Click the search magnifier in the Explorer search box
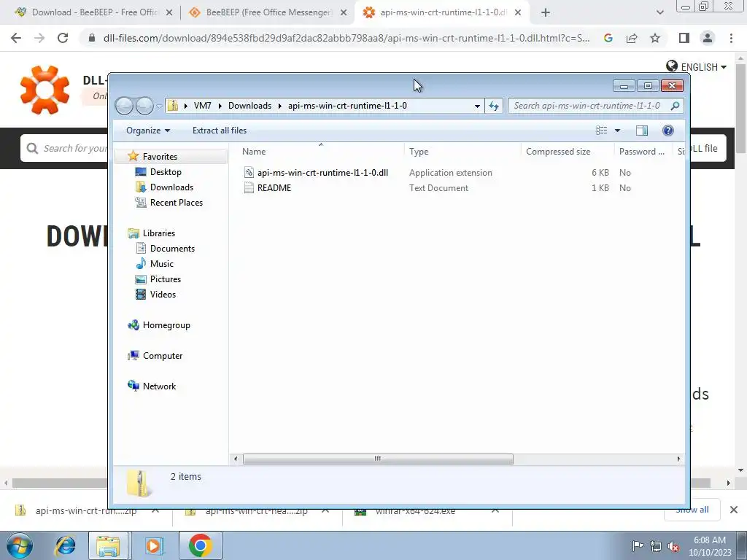The height and width of the screenshot is (560, 747). [675, 106]
